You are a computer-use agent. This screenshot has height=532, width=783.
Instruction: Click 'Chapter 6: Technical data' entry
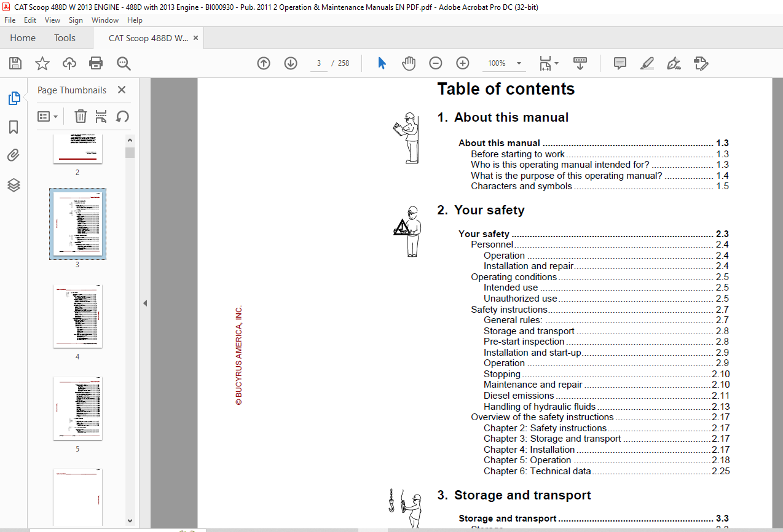tap(607, 471)
